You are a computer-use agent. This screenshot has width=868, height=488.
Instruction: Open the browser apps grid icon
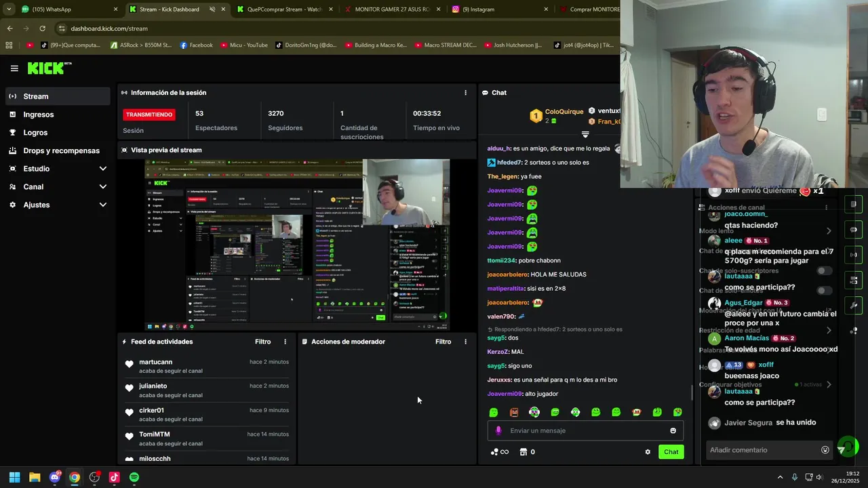click(x=9, y=45)
